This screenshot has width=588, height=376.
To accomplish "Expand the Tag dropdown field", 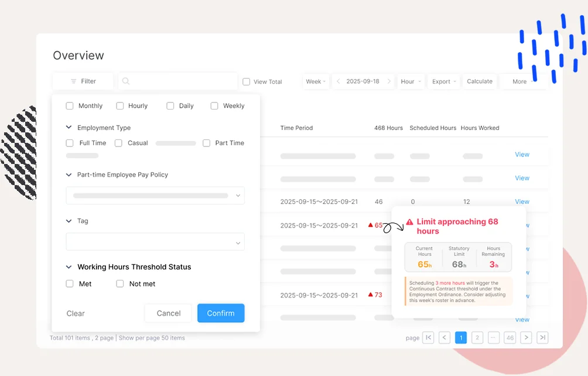I will (x=155, y=242).
